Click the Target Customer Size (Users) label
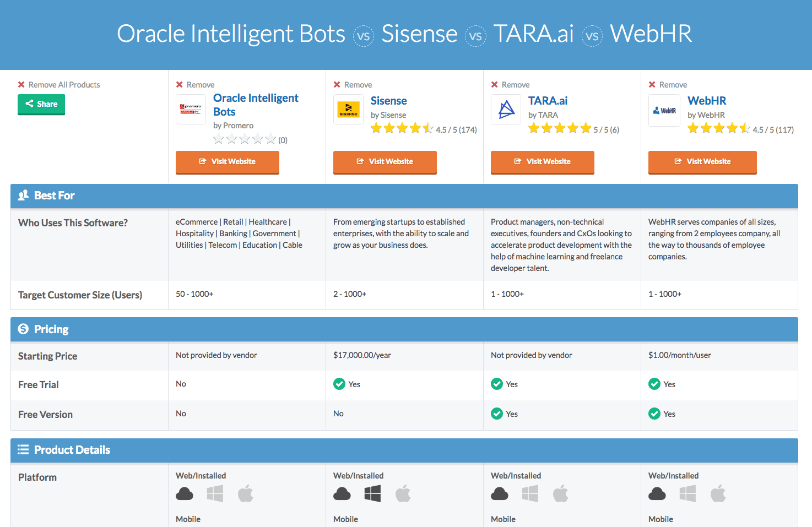The width and height of the screenshot is (812, 527). [x=80, y=295]
